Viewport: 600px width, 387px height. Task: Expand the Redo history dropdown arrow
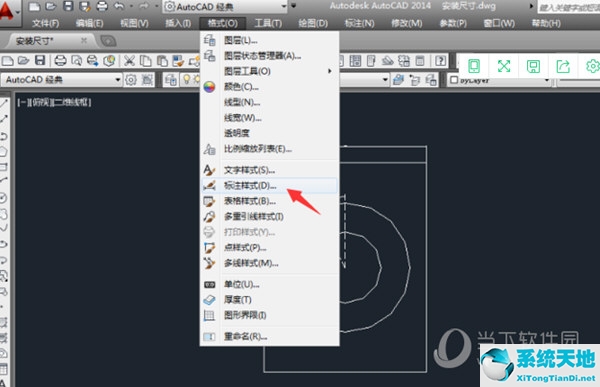(x=156, y=6)
